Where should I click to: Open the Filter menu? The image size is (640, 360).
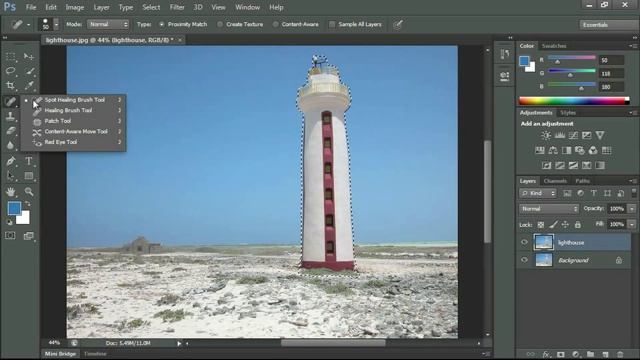[177, 7]
